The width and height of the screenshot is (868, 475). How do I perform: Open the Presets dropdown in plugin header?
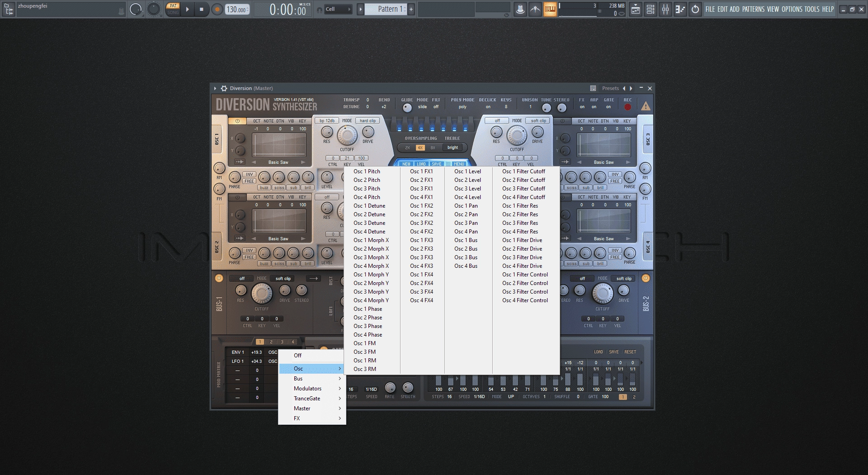point(610,88)
